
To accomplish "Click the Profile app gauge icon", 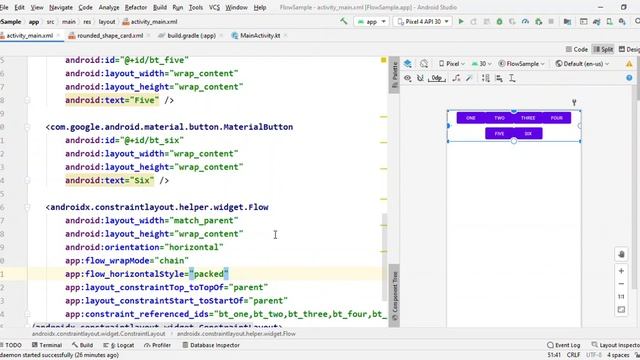I will coord(525,22).
